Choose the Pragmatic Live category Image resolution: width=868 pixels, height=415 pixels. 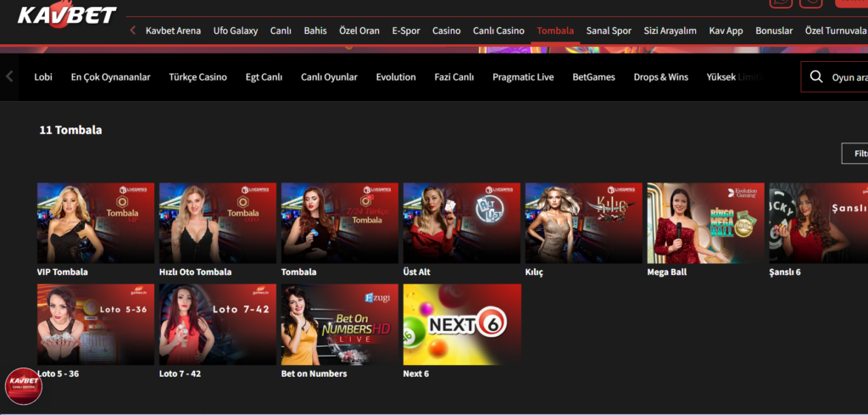[523, 77]
